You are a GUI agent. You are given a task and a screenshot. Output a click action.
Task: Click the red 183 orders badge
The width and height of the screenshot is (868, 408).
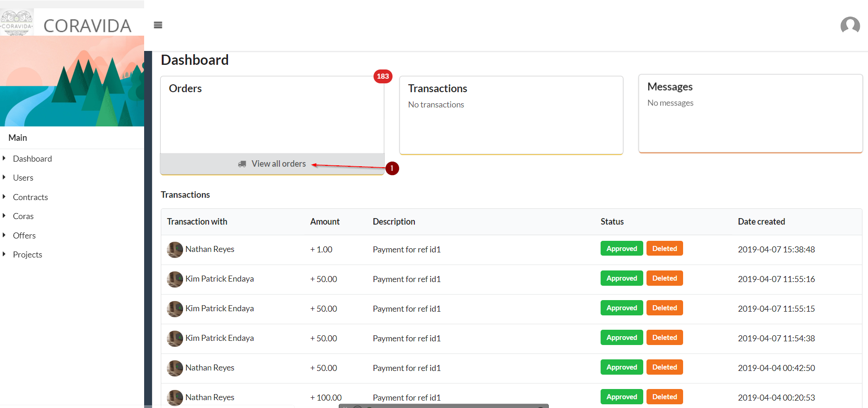383,76
